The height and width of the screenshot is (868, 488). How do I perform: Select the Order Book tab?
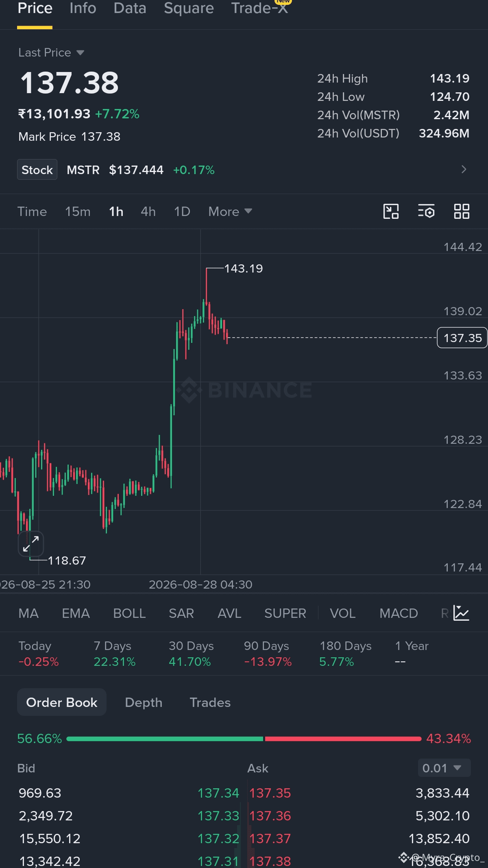click(x=62, y=702)
